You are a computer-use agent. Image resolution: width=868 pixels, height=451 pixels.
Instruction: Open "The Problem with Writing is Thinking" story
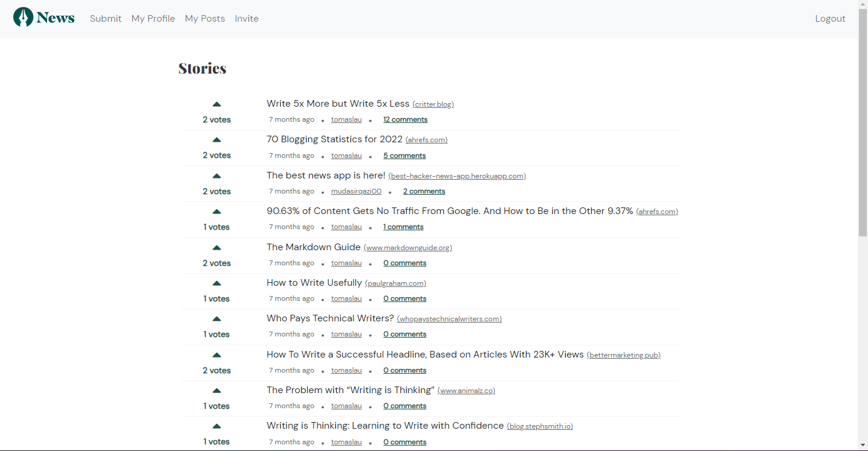pyautogui.click(x=350, y=390)
